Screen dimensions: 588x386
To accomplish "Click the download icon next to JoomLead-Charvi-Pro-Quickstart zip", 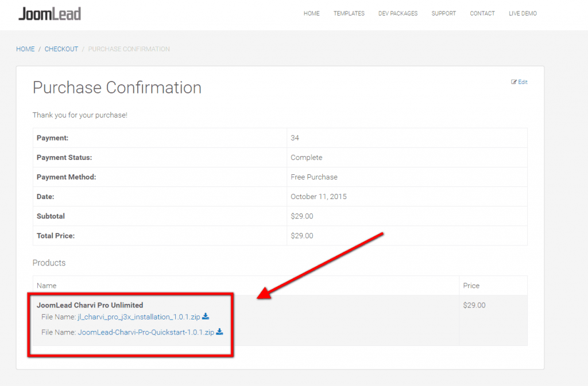I will click(x=220, y=332).
